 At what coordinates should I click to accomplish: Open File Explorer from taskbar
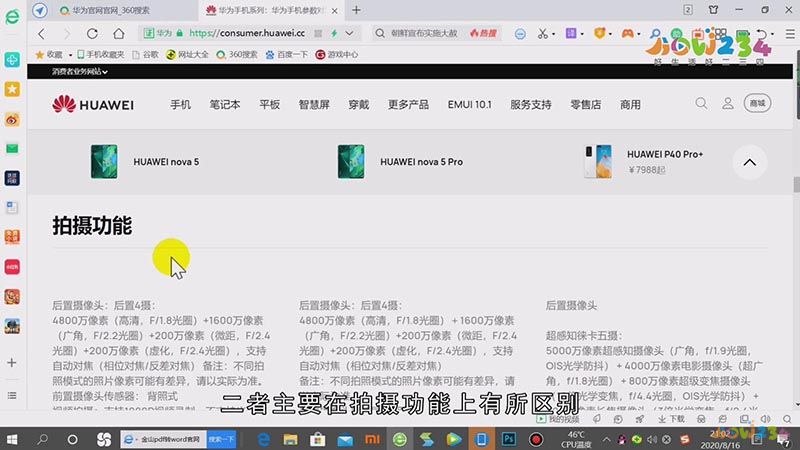pos(290,439)
